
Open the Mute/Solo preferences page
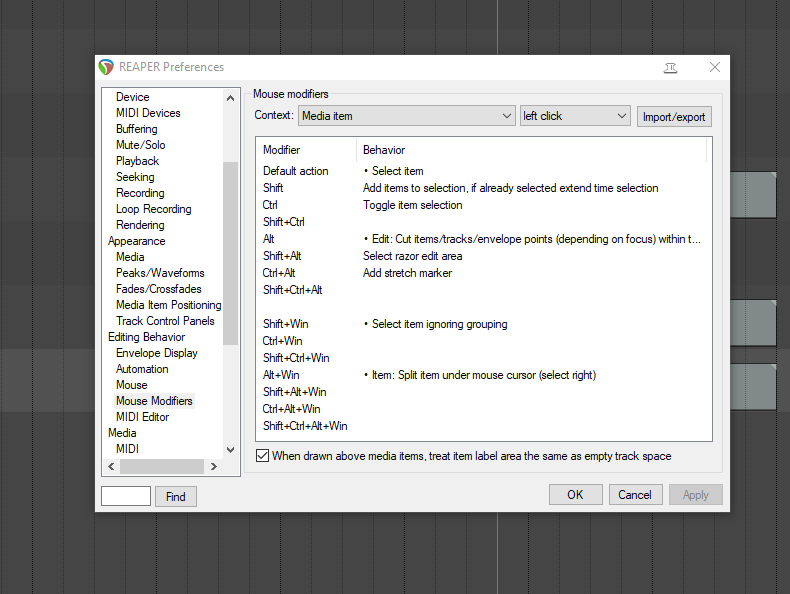(x=141, y=145)
